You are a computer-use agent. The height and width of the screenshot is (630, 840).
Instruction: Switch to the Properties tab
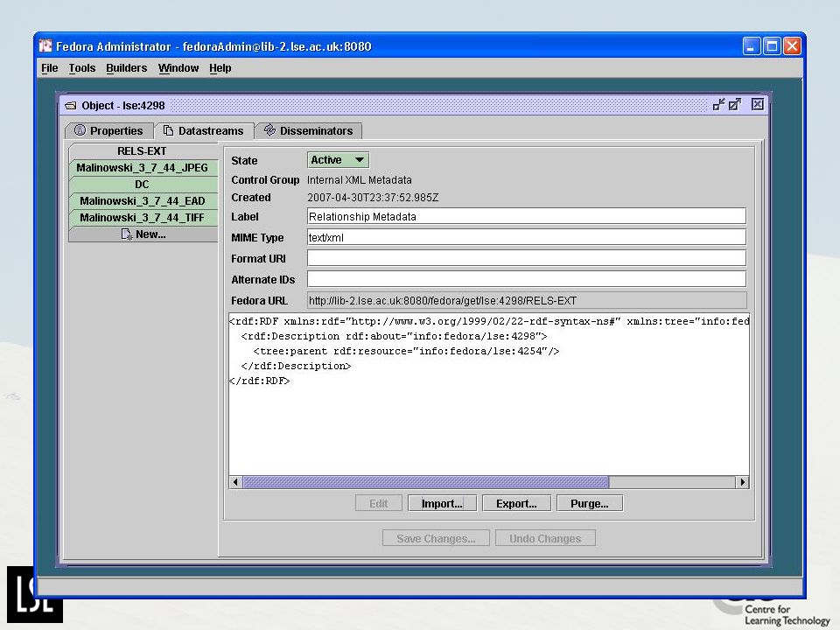point(109,130)
